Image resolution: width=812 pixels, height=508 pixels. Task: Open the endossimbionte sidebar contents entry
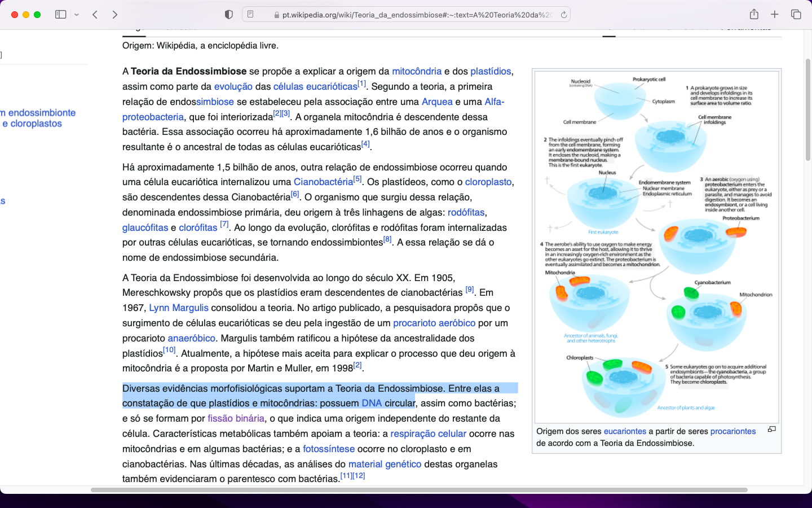coord(38,113)
